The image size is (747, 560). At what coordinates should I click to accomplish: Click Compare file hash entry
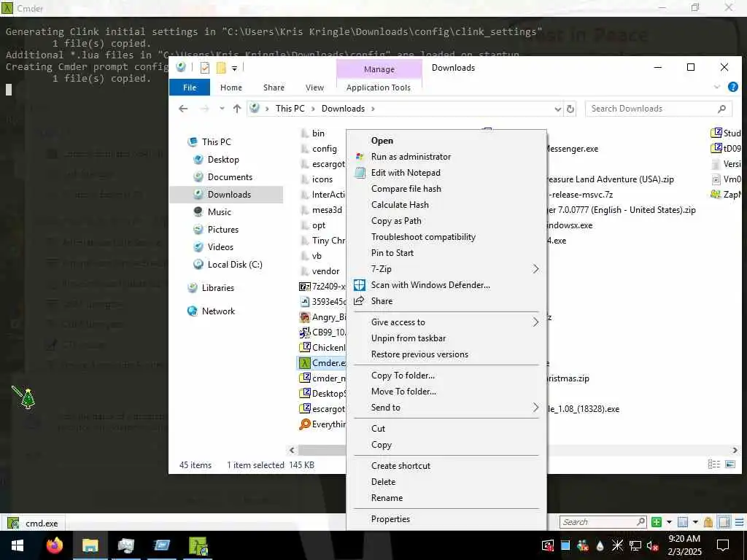[x=406, y=189]
